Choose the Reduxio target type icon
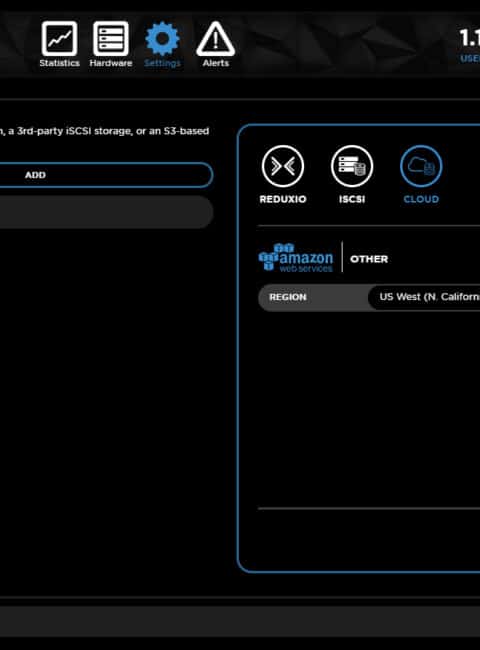The width and height of the screenshot is (480, 650). 283,167
